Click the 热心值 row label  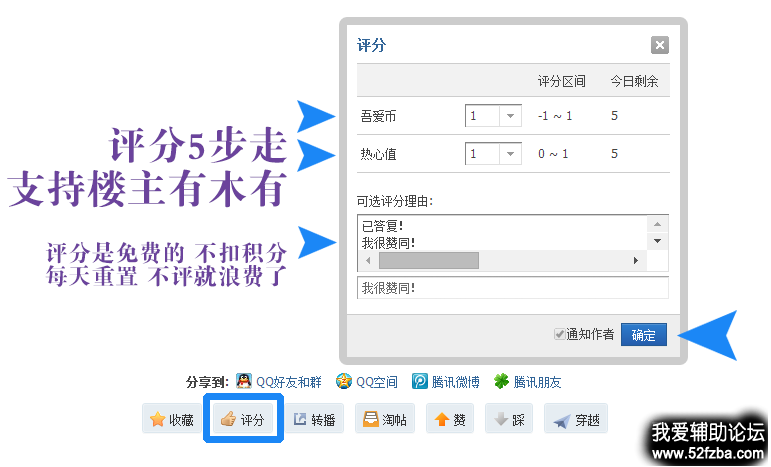click(x=378, y=154)
